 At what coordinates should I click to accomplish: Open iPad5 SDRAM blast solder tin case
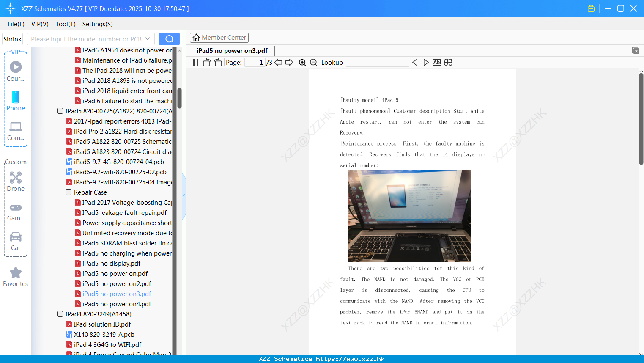[x=127, y=243]
